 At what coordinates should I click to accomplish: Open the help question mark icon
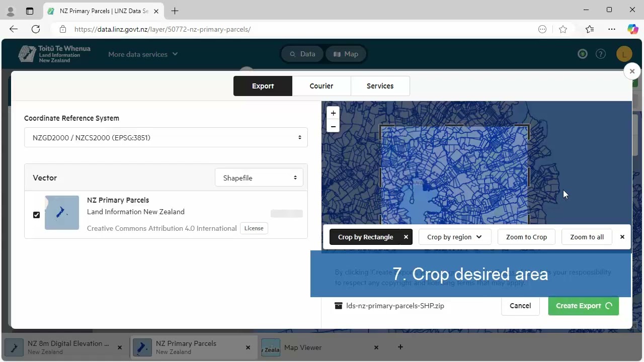pos(601,54)
